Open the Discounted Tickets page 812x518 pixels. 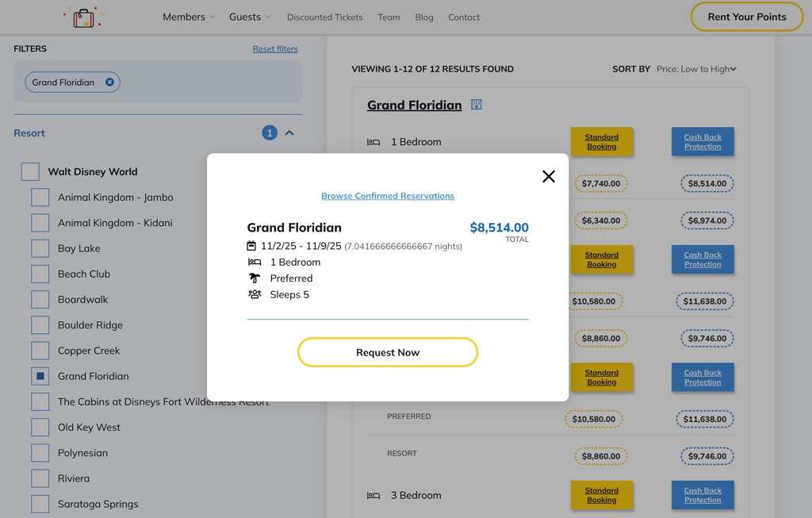[324, 17]
